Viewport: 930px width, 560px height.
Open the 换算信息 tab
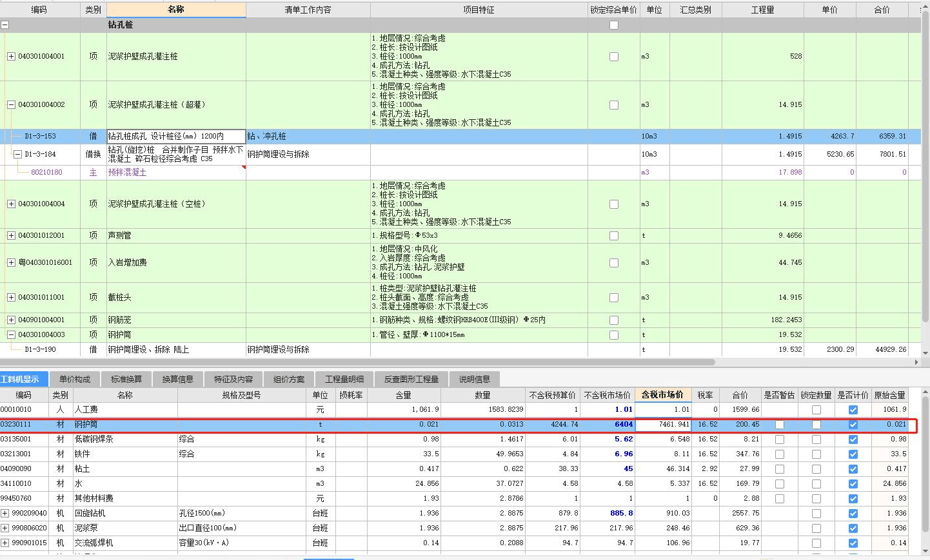[178, 379]
